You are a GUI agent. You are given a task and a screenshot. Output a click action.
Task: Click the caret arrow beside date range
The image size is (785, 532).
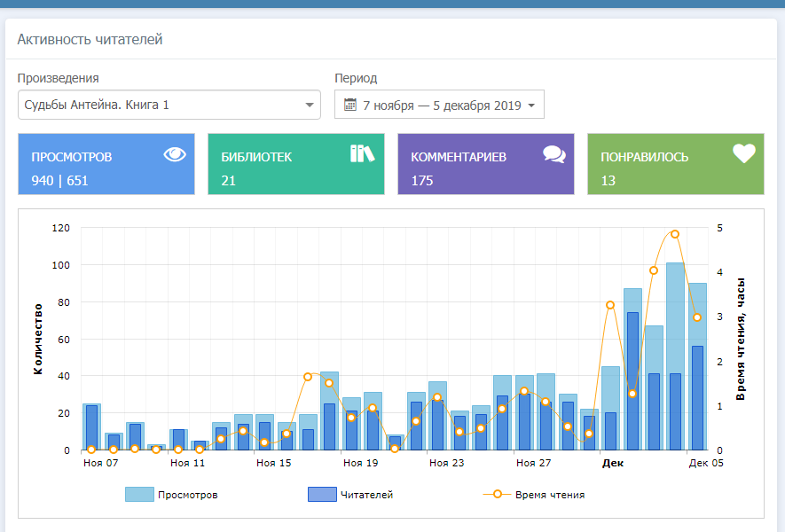point(531,106)
